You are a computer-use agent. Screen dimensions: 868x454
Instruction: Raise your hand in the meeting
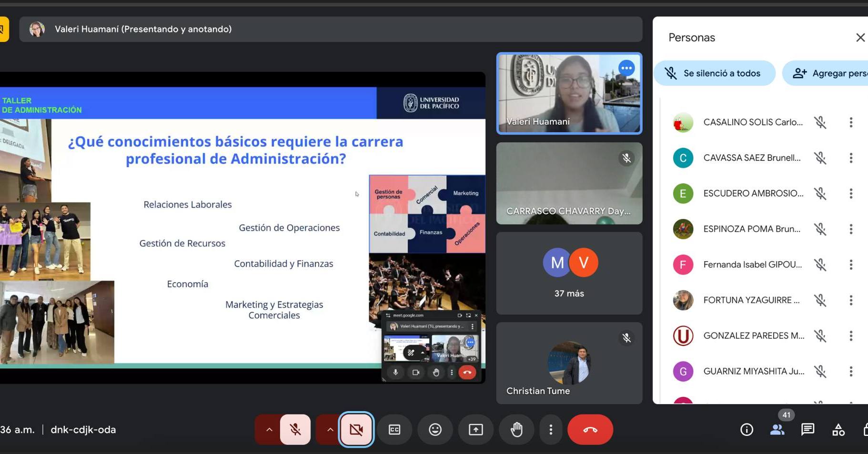[516, 430]
